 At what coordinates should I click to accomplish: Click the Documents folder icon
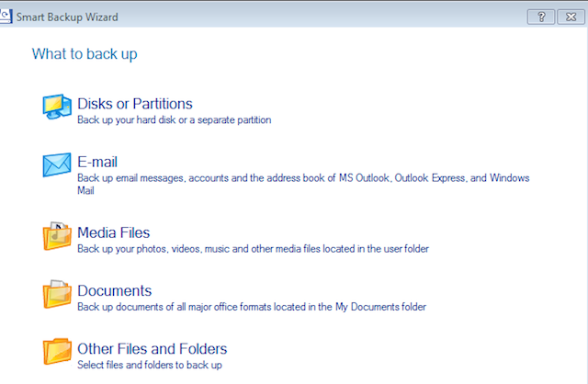57,294
